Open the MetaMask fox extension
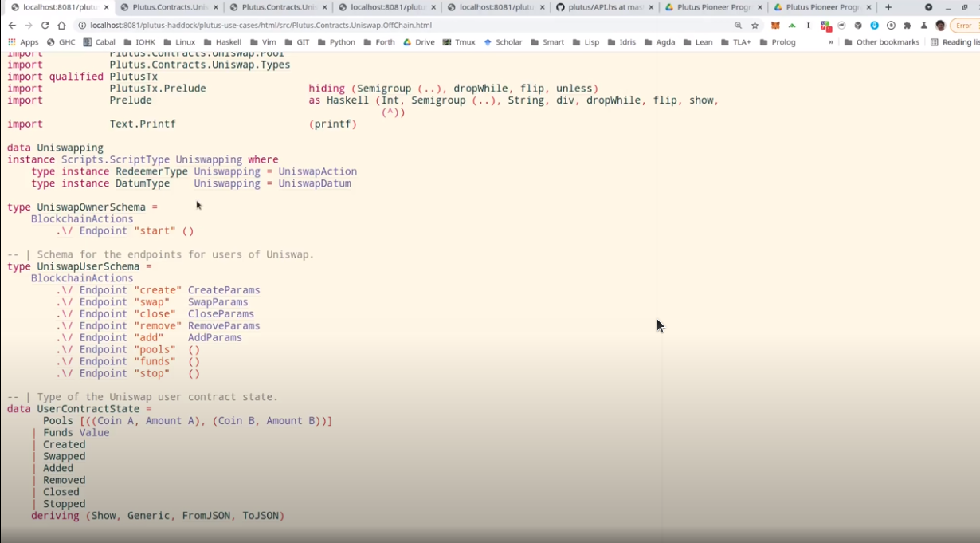 click(775, 26)
